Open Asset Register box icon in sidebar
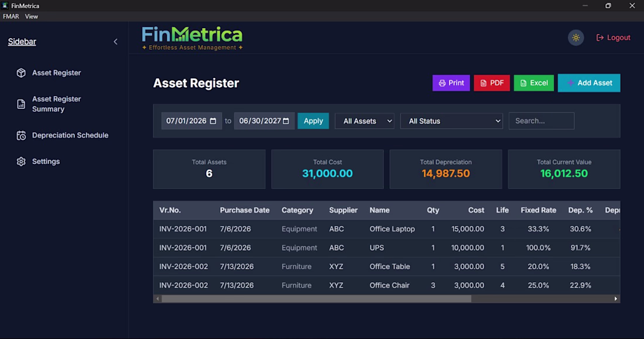The height and width of the screenshot is (339, 644). click(21, 73)
